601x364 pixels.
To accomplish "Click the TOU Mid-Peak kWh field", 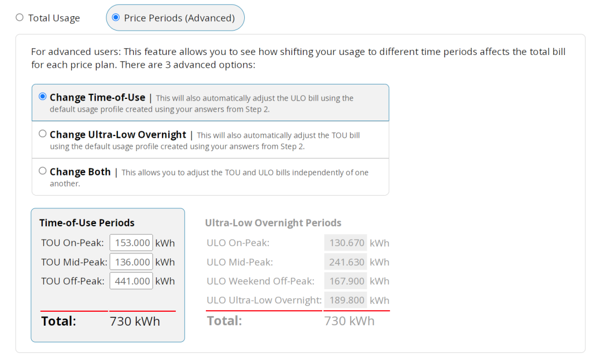I will (x=131, y=262).
